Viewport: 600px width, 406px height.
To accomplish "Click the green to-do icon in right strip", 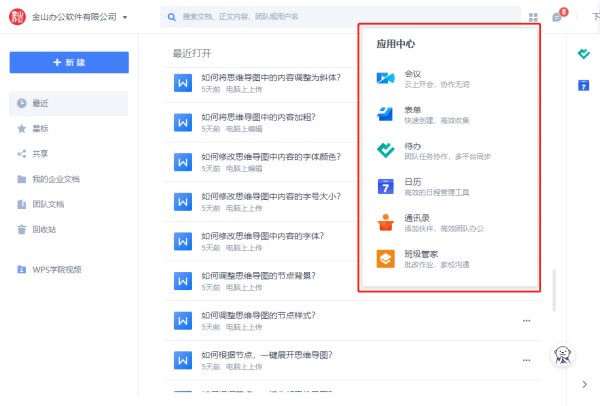I will point(584,54).
